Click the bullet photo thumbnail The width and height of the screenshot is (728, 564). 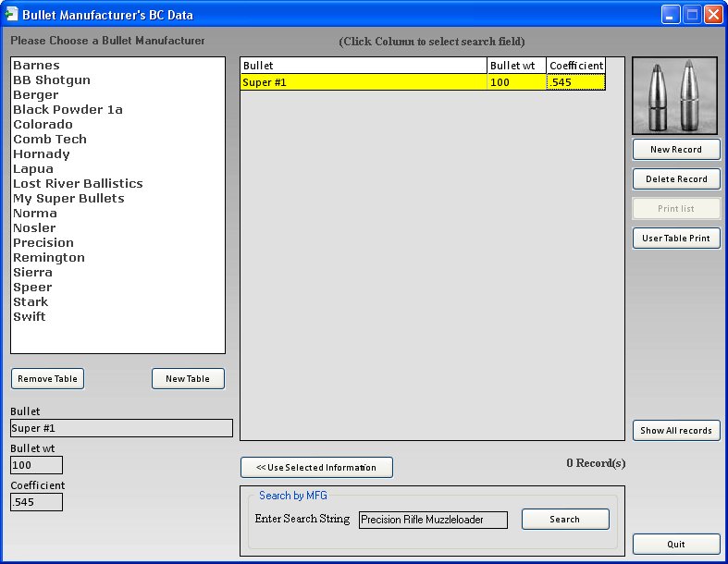(x=675, y=96)
